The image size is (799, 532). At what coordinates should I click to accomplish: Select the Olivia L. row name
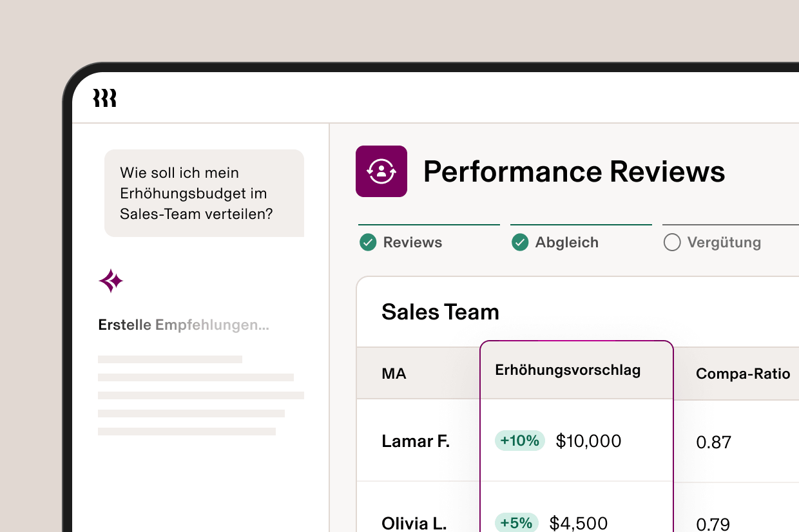click(414, 523)
